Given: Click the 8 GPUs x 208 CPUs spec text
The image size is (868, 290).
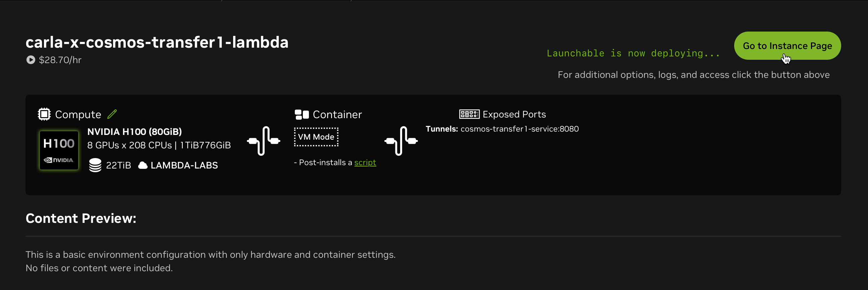Looking at the screenshot, I should [159, 145].
